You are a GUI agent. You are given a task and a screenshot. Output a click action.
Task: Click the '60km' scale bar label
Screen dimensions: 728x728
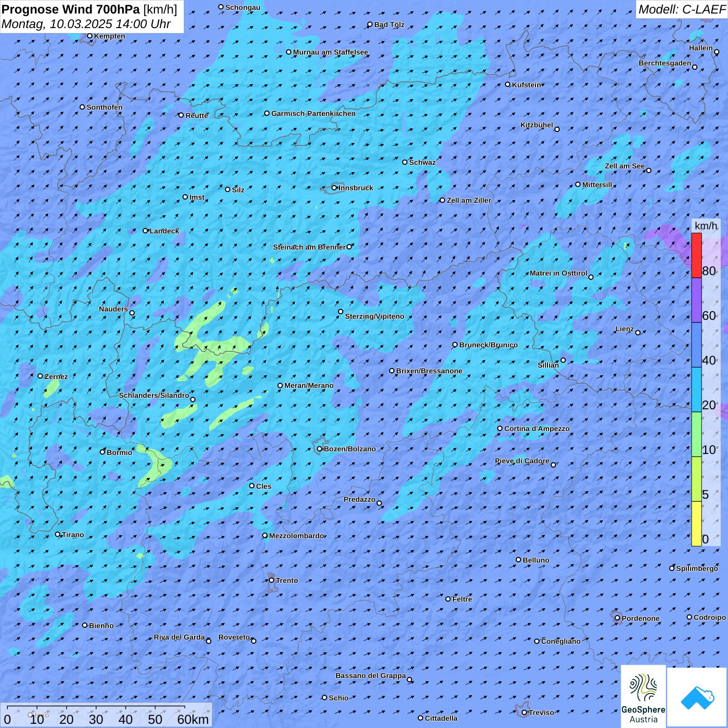click(193, 719)
